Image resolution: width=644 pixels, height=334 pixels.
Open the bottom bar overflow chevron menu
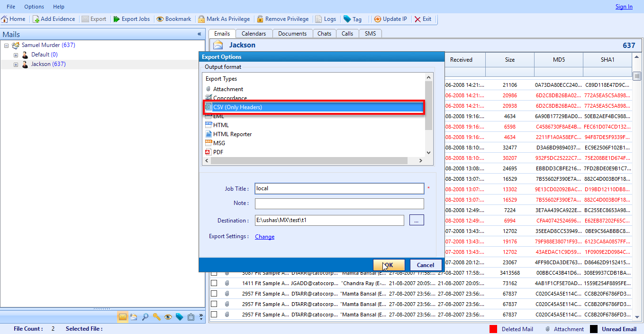coord(201,317)
